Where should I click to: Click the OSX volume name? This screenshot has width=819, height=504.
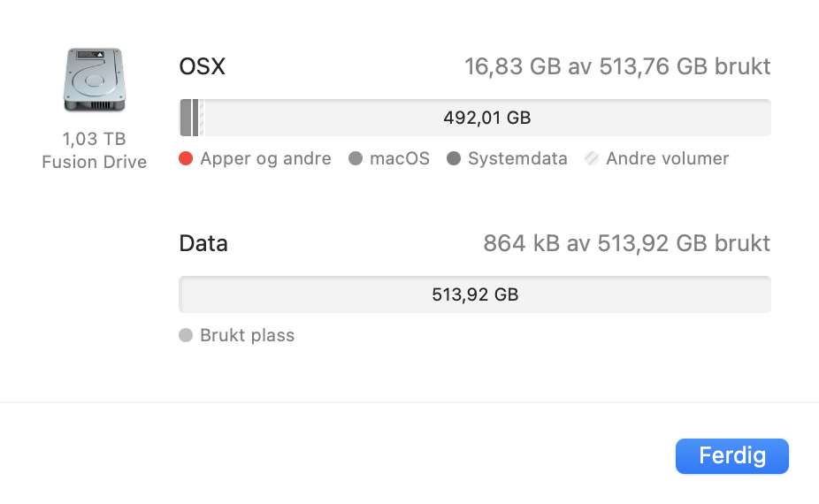coord(203,66)
